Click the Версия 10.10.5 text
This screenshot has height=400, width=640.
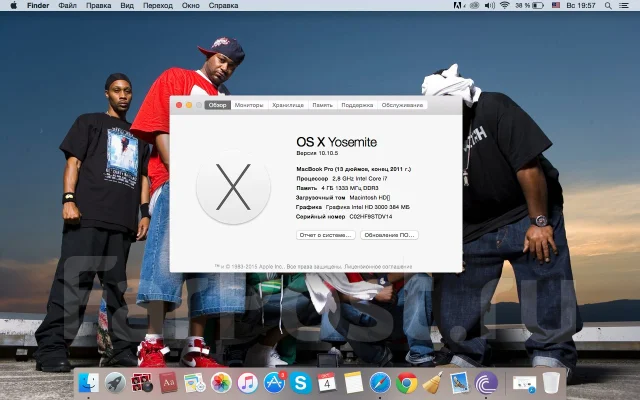[x=317, y=153]
